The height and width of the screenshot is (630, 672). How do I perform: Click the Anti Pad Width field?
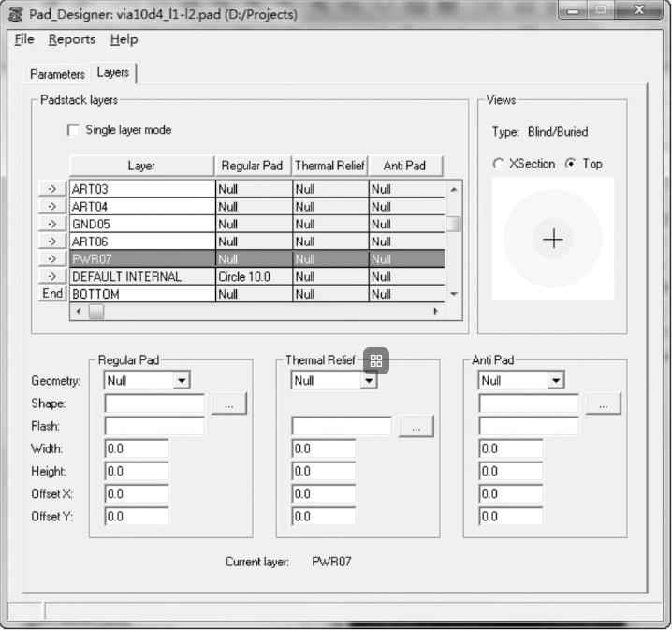point(511,448)
